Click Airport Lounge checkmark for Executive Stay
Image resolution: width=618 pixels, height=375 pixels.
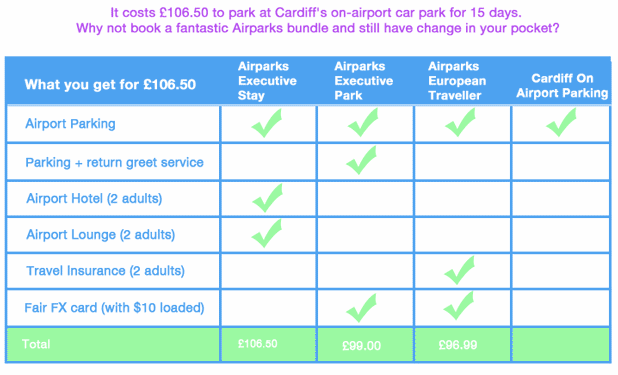coord(267,233)
